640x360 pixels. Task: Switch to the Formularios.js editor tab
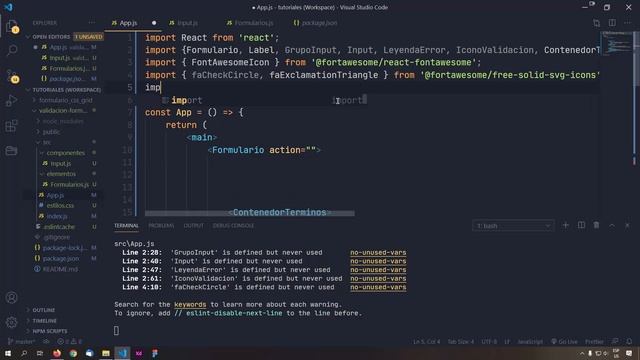coord(253,23)
